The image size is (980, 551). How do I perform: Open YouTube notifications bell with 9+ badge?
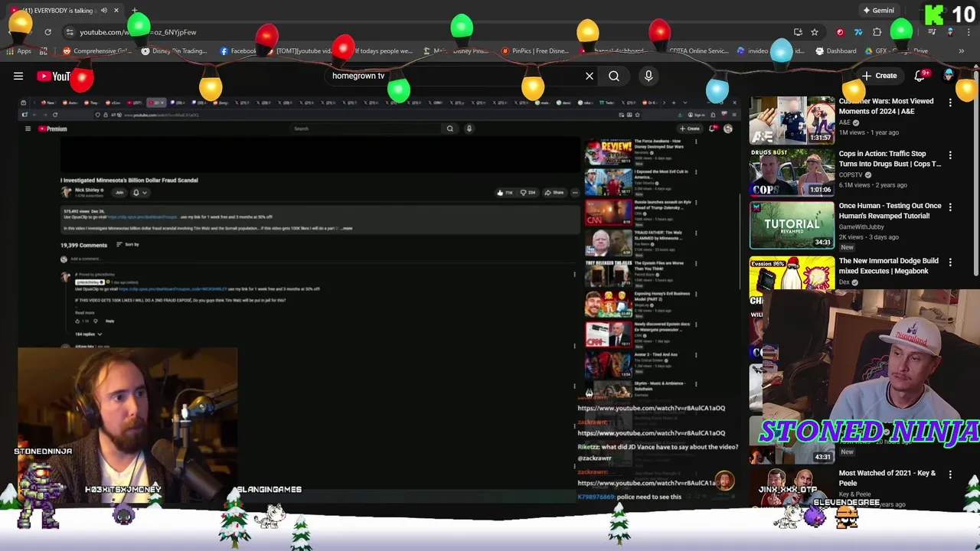point(921,75)
